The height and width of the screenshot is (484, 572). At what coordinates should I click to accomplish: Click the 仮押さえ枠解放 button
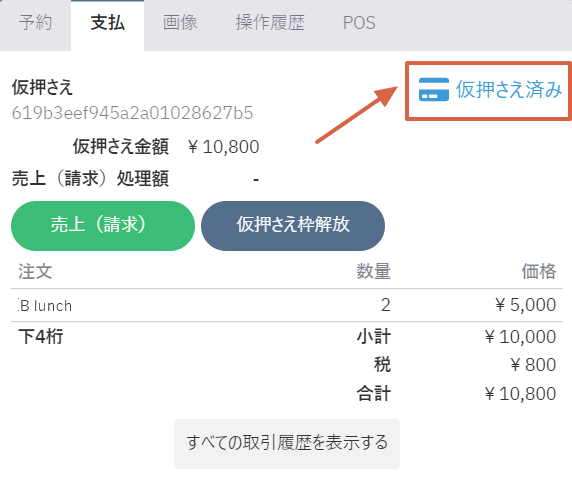tap(293, 226)
